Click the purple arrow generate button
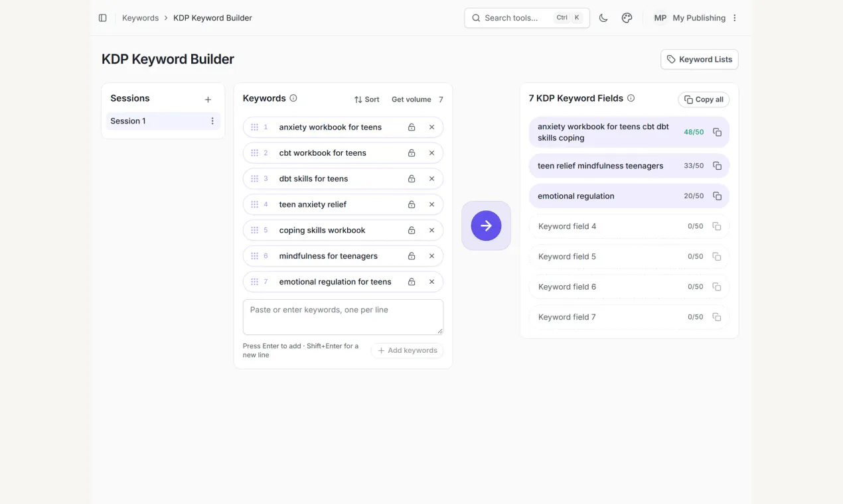This screenshot has width=843, height=504. [x=486, y=225]
